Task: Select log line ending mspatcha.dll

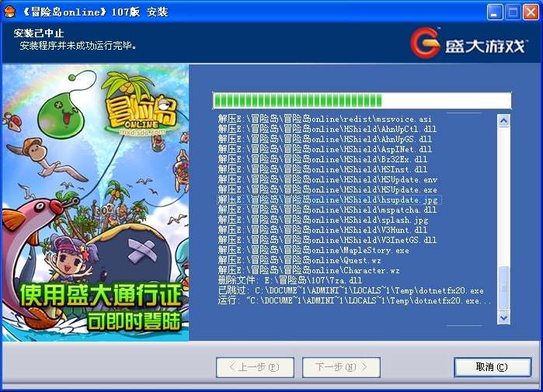Action: (327, 210)
